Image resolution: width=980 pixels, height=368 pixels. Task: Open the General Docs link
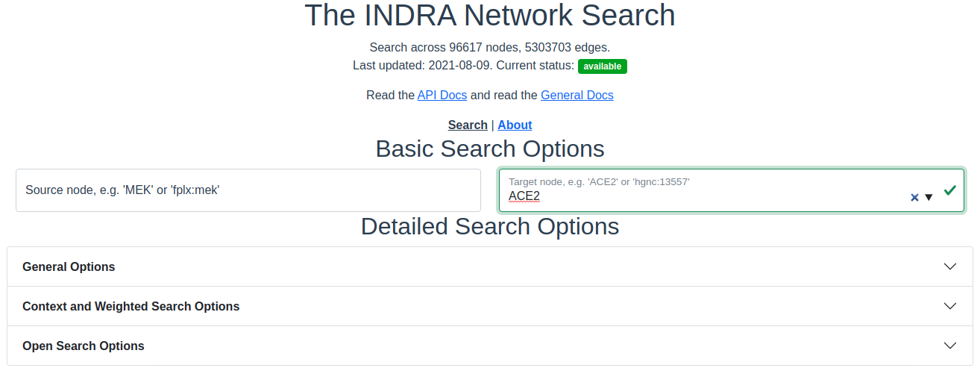577,95
